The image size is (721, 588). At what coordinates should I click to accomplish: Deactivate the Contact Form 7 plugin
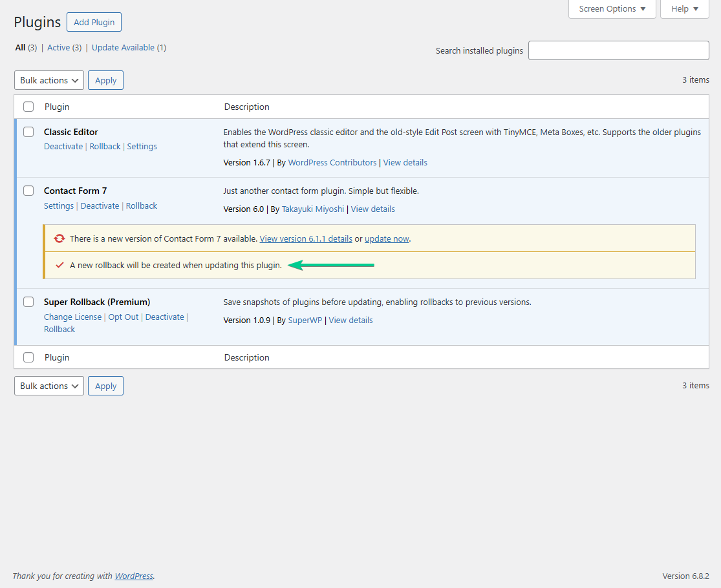tap(100, 206)
